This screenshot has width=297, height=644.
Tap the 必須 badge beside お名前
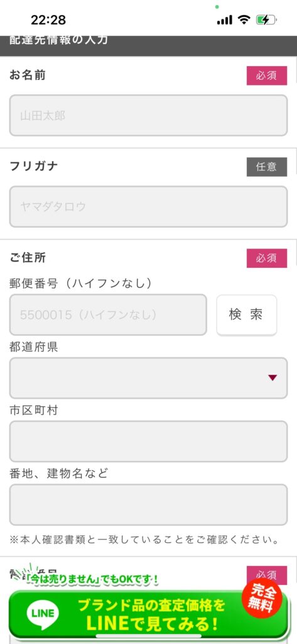[x=267, y=75]
